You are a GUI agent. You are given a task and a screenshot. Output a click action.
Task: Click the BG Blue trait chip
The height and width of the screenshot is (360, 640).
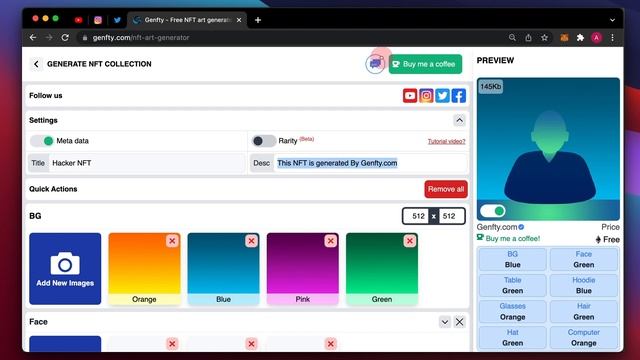pyautogui.click(x=512, y=259)
